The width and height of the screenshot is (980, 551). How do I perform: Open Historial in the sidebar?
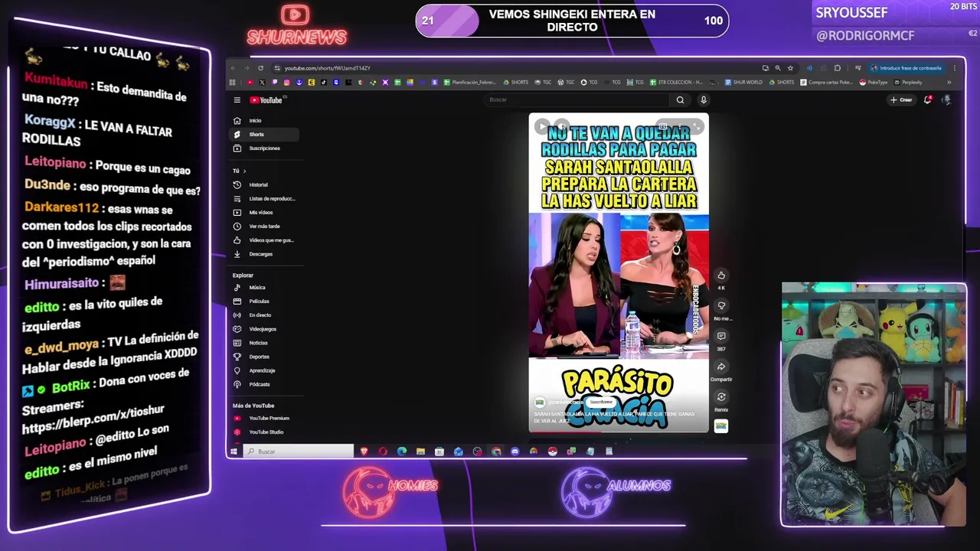click(x=265, y=184)
